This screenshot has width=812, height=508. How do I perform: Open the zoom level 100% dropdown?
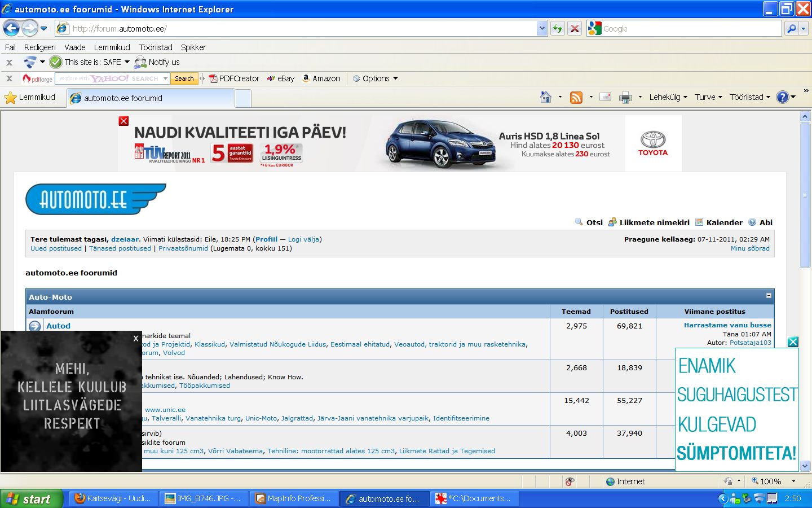point(793,481)
